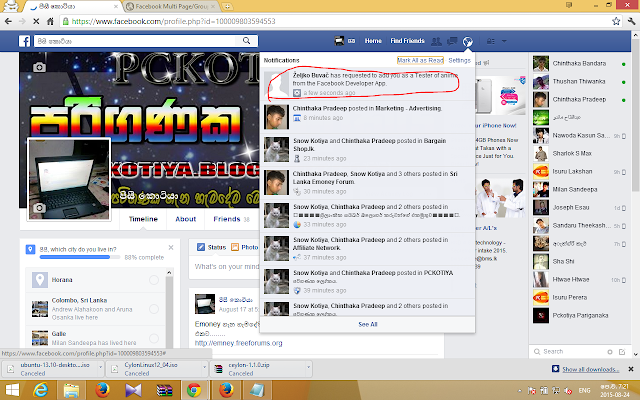Screen dimensions: 640x400
Task: Click the 88% complete progress bar
Action: coord(80,257)
